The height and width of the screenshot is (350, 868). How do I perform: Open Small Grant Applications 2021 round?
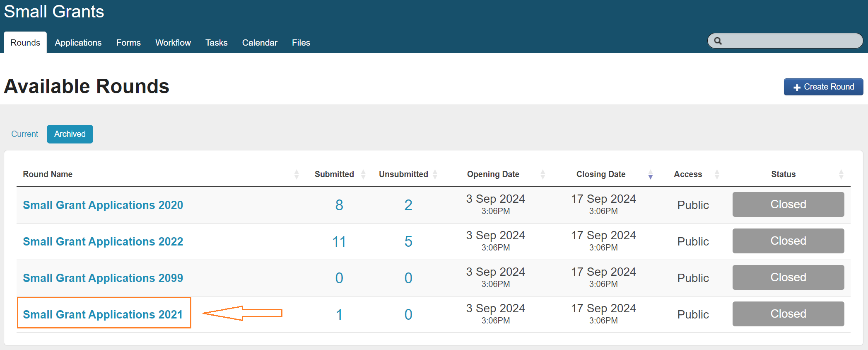[103, 314]
